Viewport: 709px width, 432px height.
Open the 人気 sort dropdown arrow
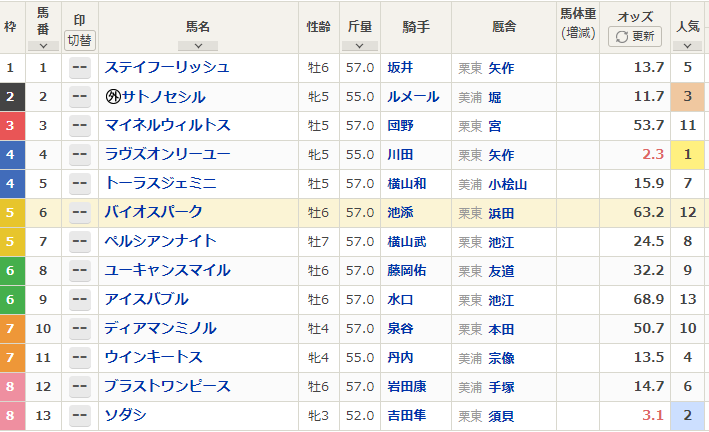[687, 46]
